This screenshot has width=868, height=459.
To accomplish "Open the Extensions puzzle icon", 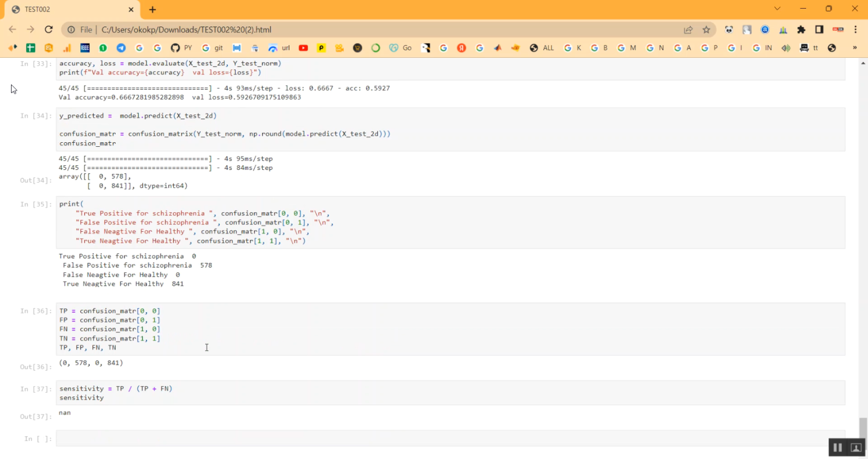I will click(801, 29).
